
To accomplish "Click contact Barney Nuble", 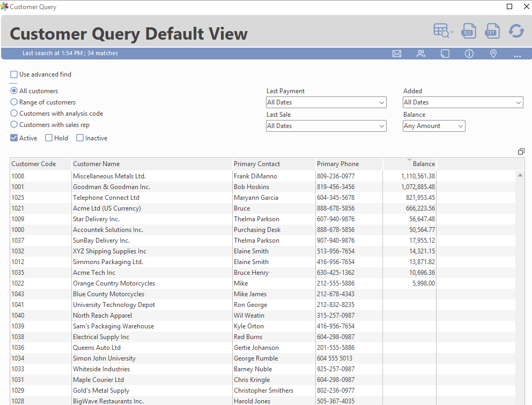I will click(253, 369).
